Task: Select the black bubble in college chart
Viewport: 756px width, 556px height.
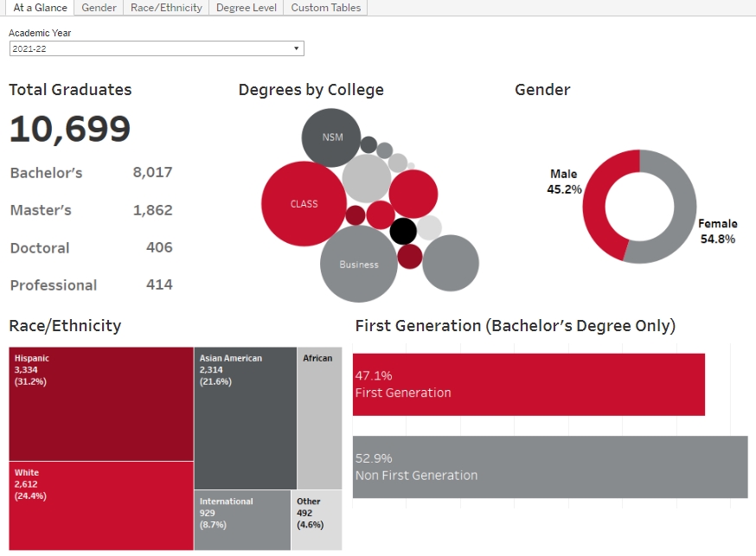Action: tap(403, 231)
